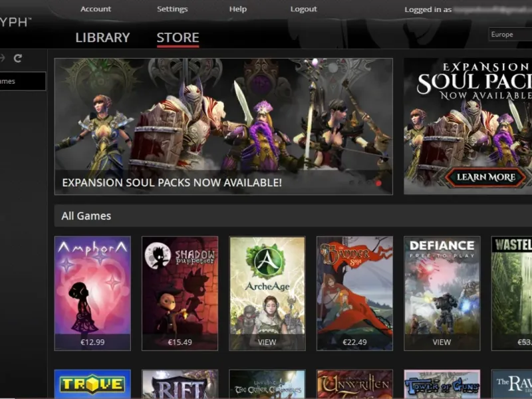Open the Wasteland game cover
Viewport: 532px width, 399px height.
(x=511, y=293)
